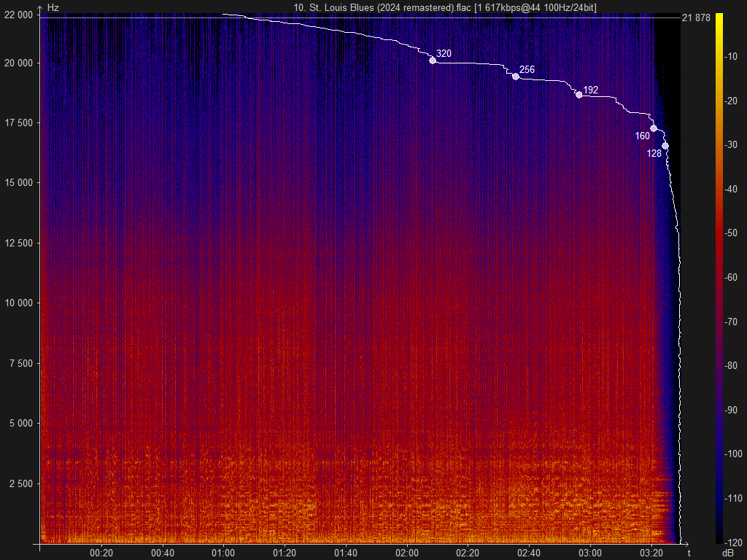Screen dimensions: 747x560
Task: Click the 22 000 Hz axis label
Action: coord(18,15)
